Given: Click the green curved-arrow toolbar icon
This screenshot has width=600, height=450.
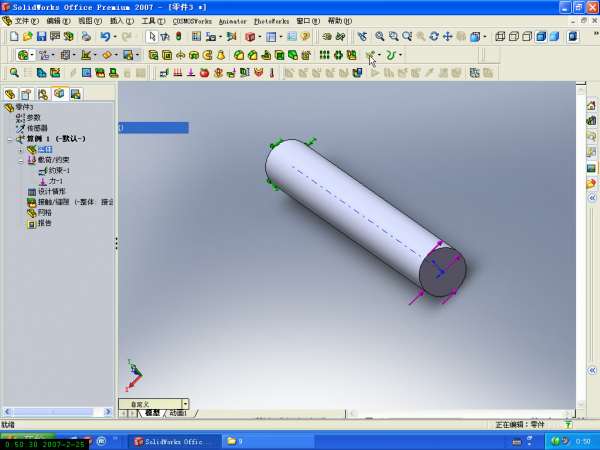Looking at the screenshot, I should [390, 55].
